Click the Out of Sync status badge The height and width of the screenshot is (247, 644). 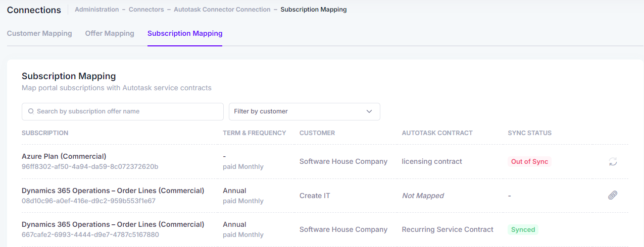coord(529,162)
